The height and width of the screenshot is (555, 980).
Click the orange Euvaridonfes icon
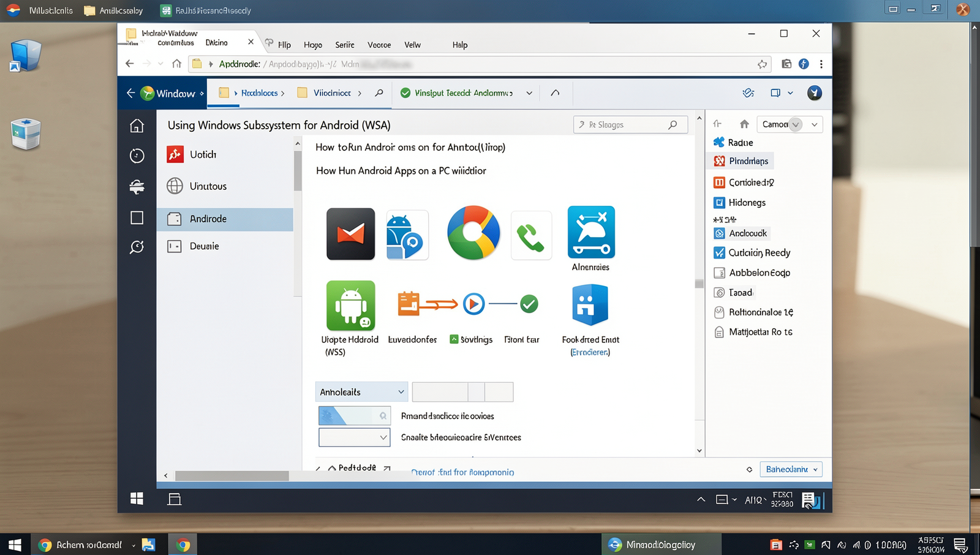pyautogui.click(x=409, y=303)
